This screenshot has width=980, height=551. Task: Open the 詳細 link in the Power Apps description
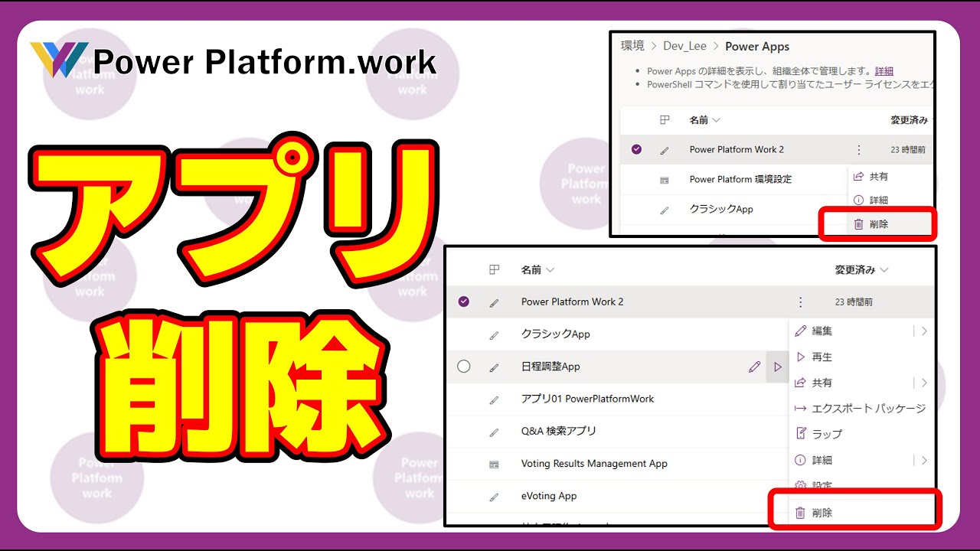tap(884, 70)
